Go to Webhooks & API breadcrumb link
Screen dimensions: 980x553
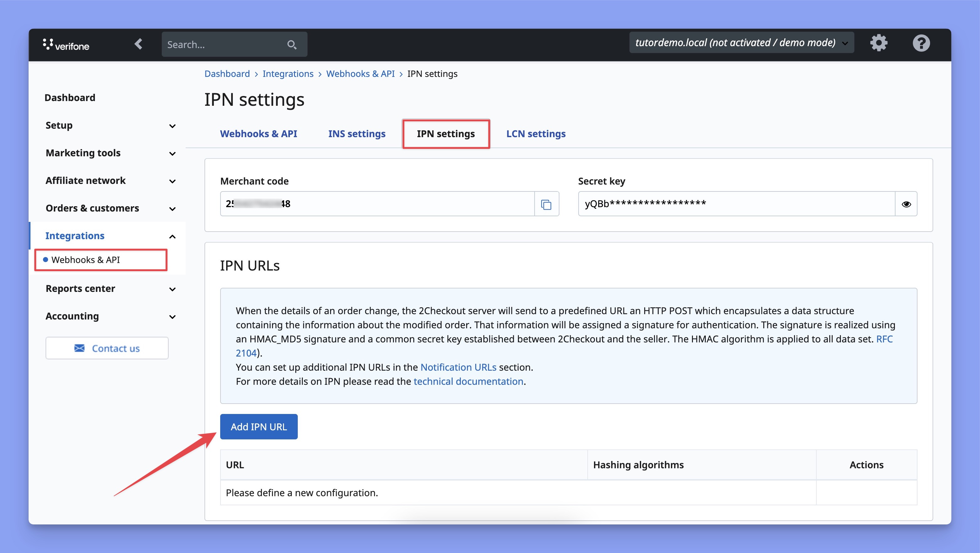pyautogui.click(x=360, y=74)
